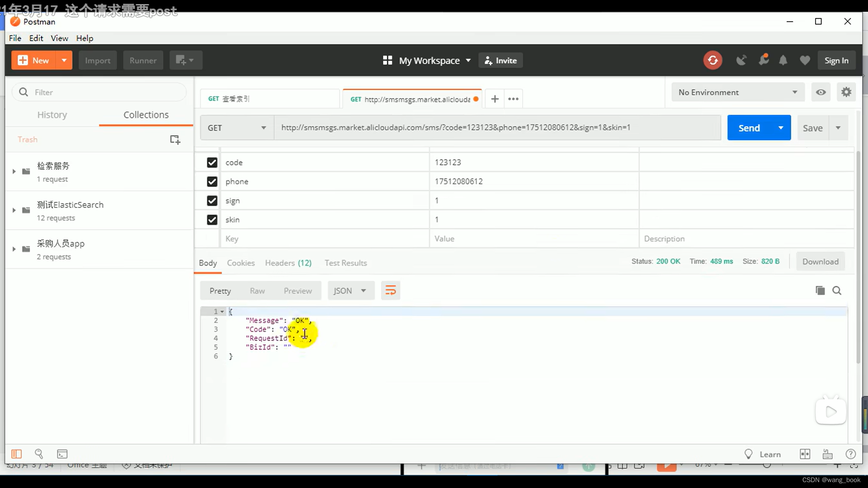Click the floating video play overlay
The image size is (868, 488).
(x=831, y=411)
